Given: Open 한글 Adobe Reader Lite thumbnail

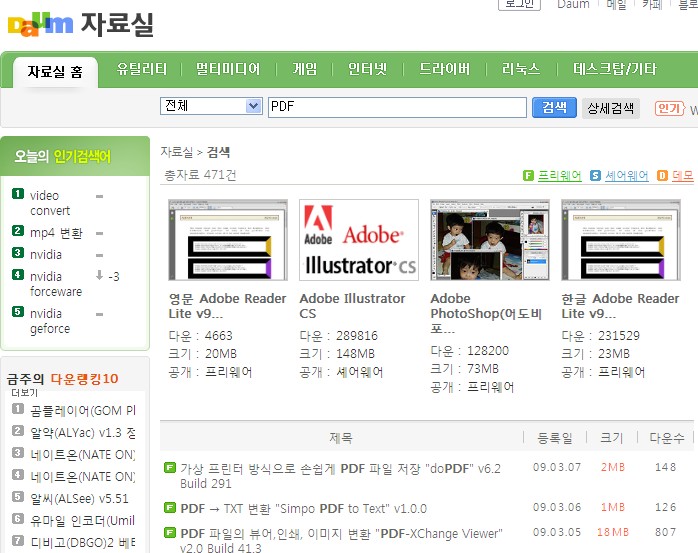Looking at the screenshot, I should click(x=621, y=240).
